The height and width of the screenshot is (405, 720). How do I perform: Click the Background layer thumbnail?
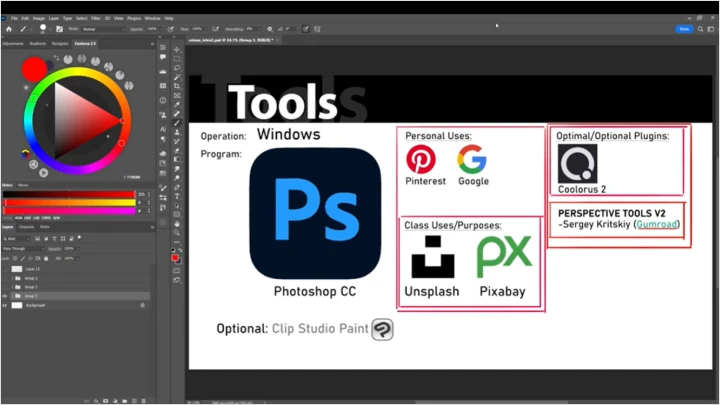(17, 305)
